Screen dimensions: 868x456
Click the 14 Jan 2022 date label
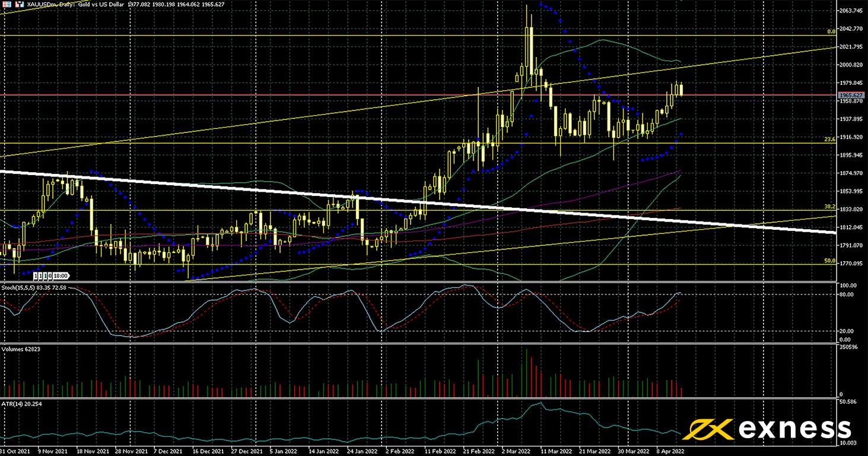323,451
